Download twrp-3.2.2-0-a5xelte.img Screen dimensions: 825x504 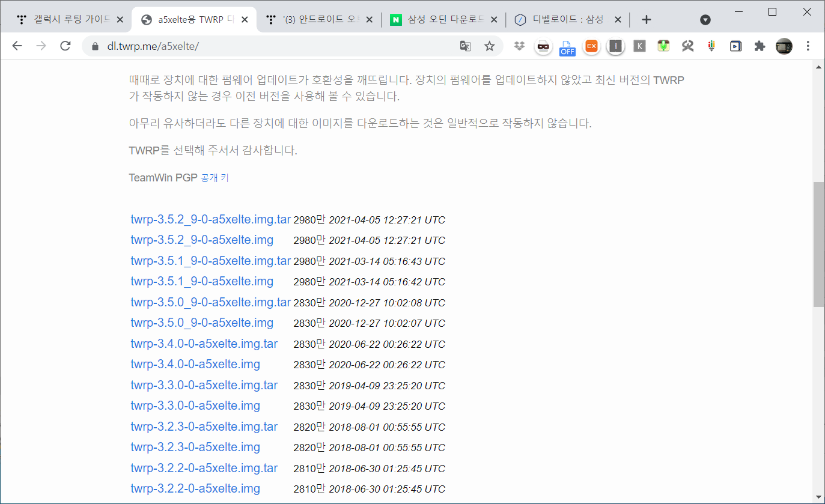pos(195,489)
